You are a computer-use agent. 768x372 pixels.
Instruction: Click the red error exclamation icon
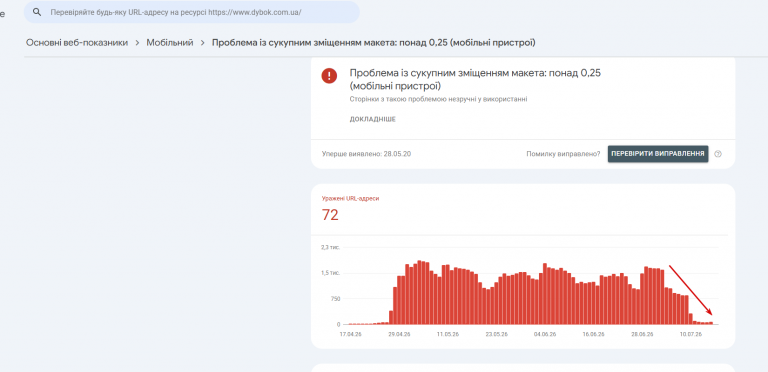pyautogui.click(x=329, y=76)
